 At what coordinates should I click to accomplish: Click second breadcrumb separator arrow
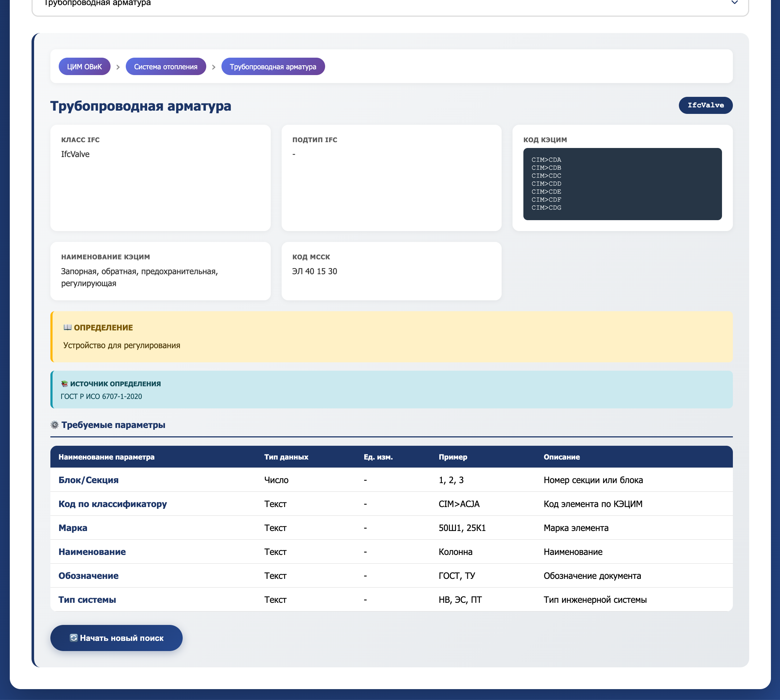tap(214, 67)
